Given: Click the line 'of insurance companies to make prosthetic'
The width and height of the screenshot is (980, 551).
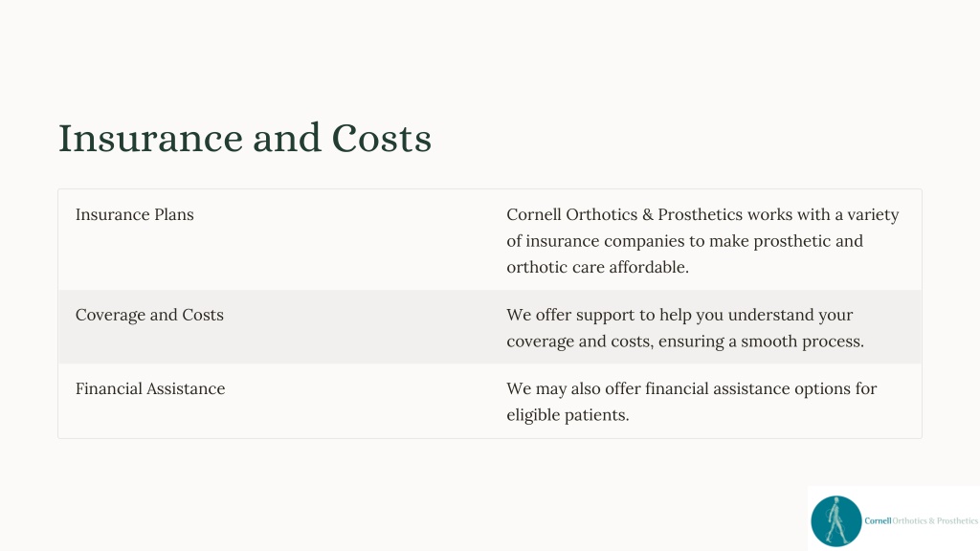Looking at the screenshot, I should (684, 240).
